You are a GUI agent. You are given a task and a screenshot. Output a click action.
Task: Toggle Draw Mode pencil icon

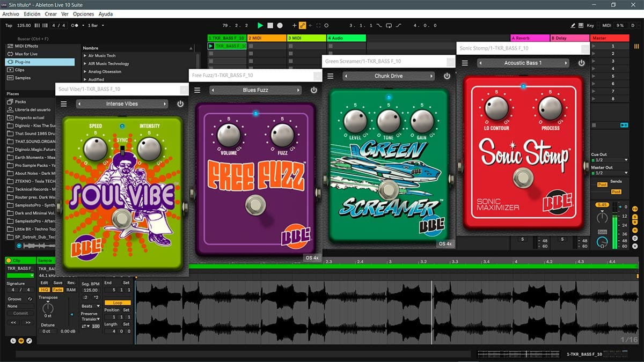pyautogui.click(x=573, y=25)
